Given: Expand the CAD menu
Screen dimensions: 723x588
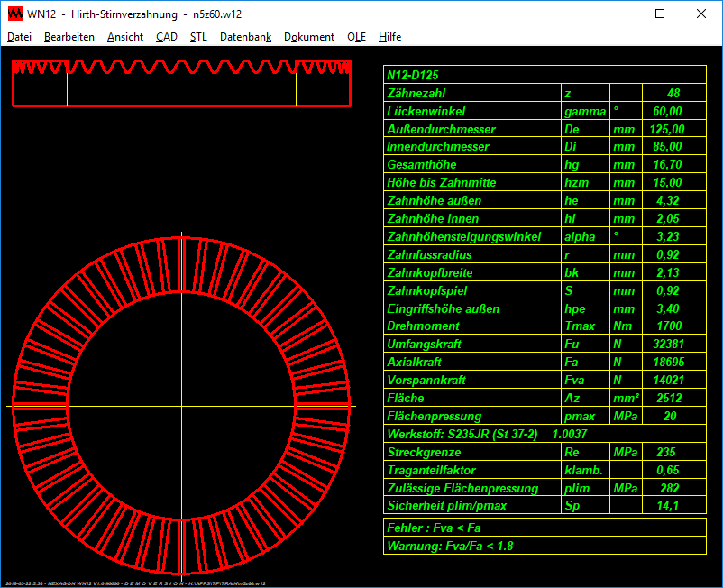Looking at the screenshot, I should click(166, 37).
